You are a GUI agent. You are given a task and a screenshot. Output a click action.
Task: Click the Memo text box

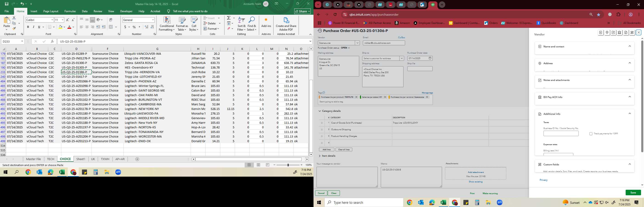tap(411, 177)
